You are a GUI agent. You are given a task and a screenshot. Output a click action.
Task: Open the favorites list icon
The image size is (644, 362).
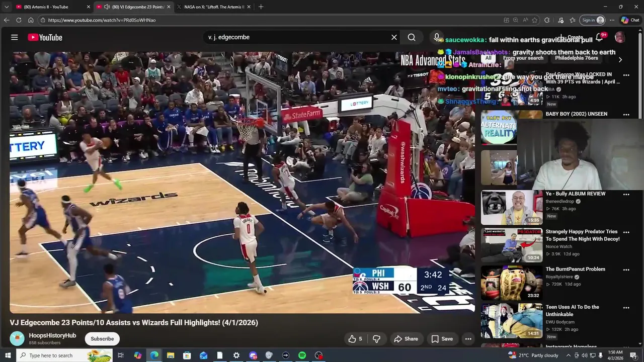point(573,20)
